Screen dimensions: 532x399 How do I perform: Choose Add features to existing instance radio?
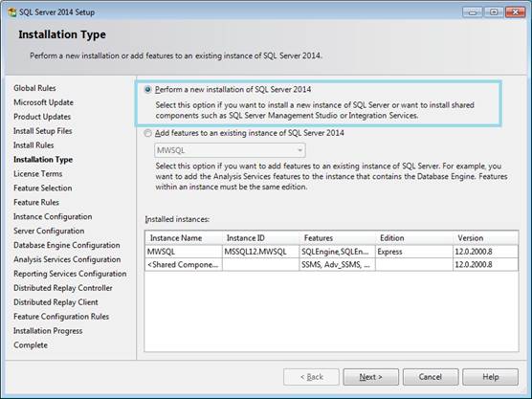click(x=148, y=133)
